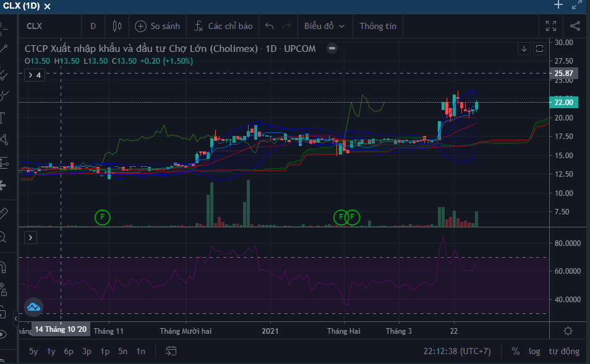Enter fullscreen mode with the expand-corners icon
This screenshot has height=364, width=590.
click(x=550, y=26)
